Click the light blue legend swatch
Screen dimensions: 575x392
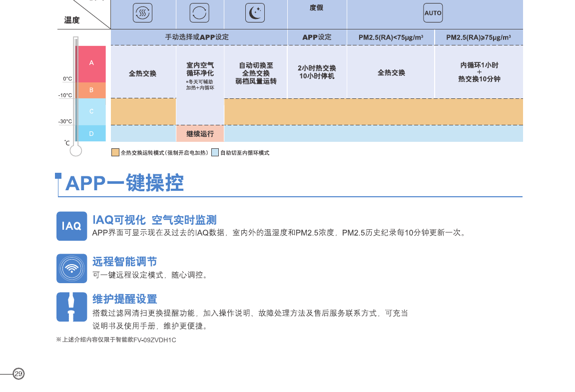click(215, 153)
